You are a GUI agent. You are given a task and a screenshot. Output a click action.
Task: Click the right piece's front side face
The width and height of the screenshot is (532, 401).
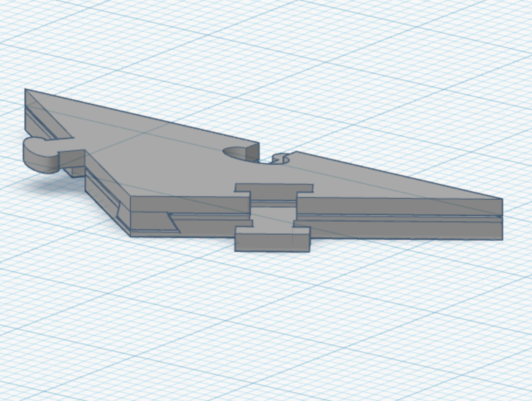(x=399, y=218)
